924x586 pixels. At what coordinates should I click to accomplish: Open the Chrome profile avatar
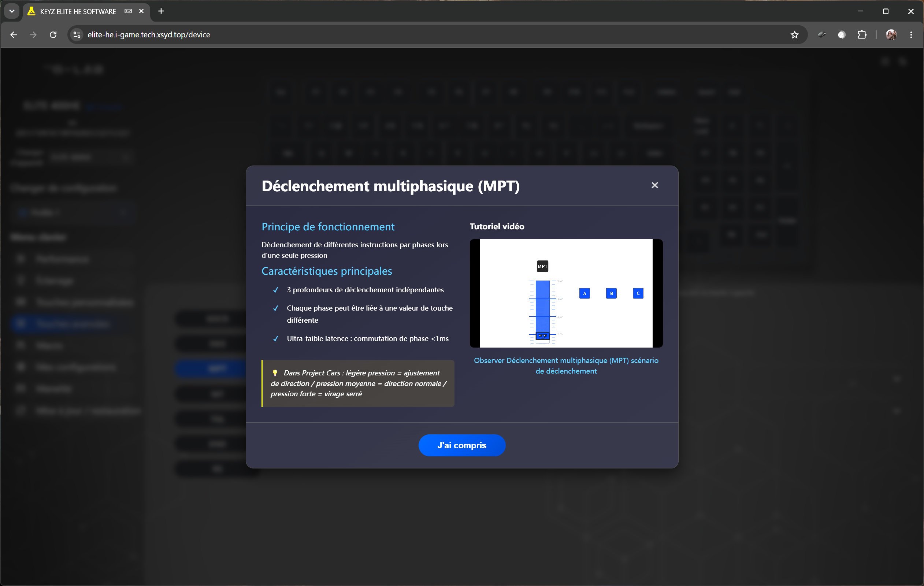click(891, 35)
